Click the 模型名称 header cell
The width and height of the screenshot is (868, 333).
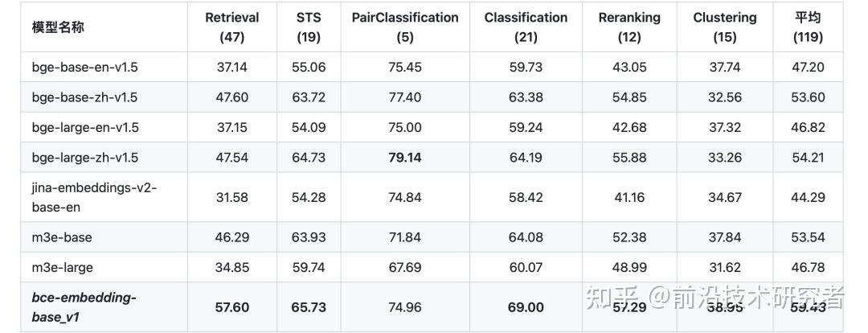[x=58, y=27]
